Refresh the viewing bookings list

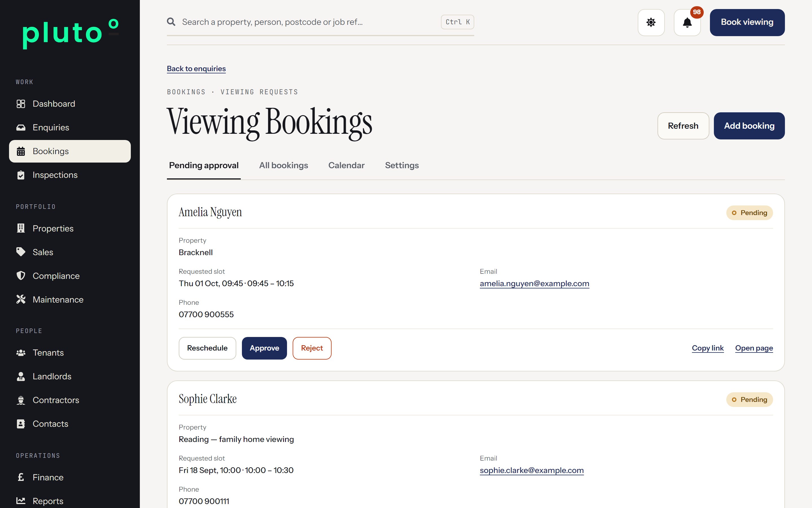pos(683,126)
